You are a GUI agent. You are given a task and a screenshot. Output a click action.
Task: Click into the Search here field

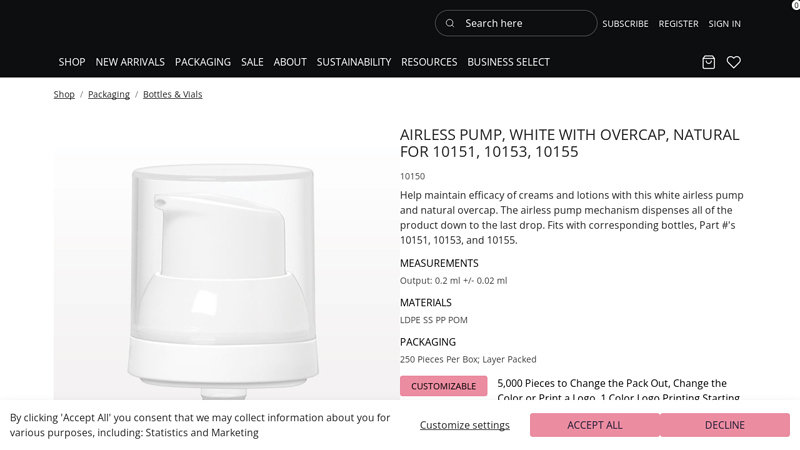pyautogui.click(x=516, y=23)
